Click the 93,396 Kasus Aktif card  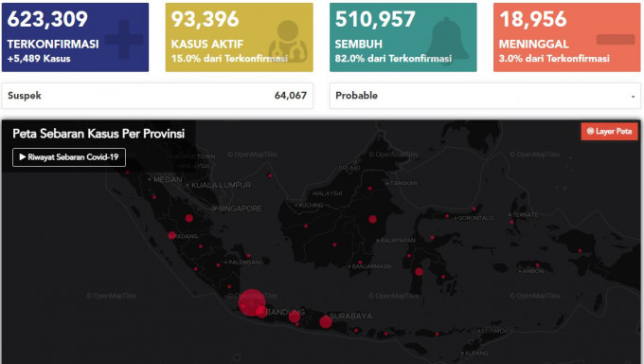point(239,37)
